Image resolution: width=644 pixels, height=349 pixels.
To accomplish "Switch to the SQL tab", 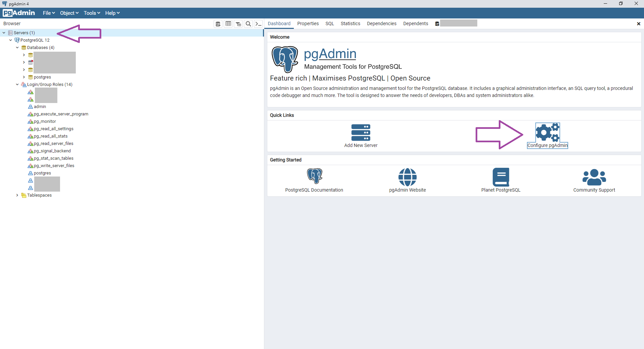I will pos(330,23).
